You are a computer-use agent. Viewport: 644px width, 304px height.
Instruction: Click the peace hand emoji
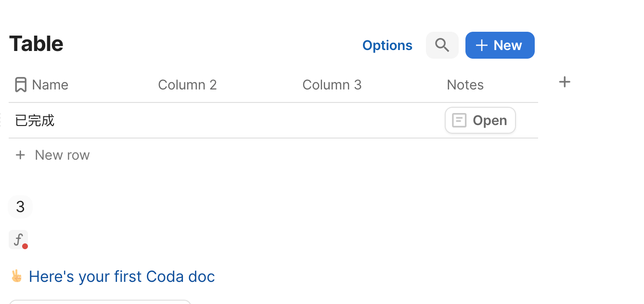click(16, 276)
